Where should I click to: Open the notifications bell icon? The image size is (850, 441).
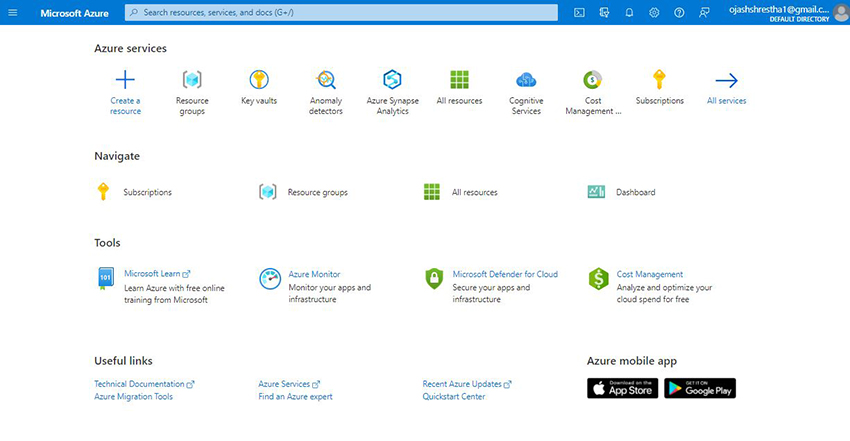[x=629, y=13]
